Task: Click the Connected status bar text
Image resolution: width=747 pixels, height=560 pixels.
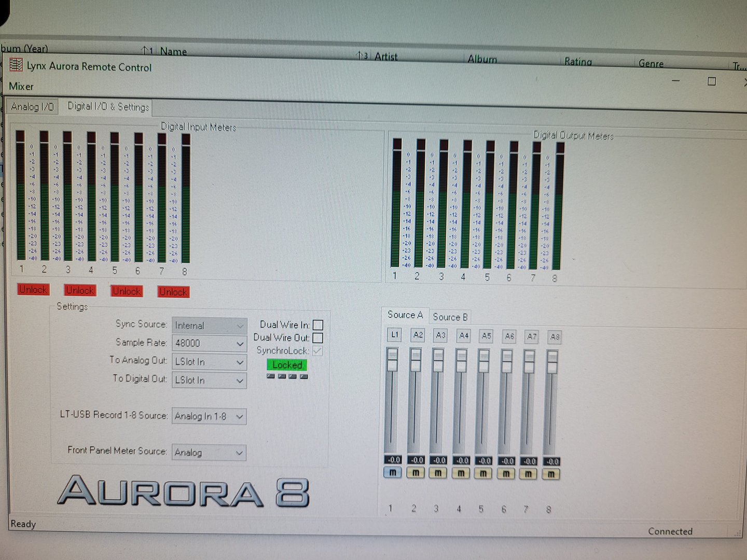Action: coord(670,531)
